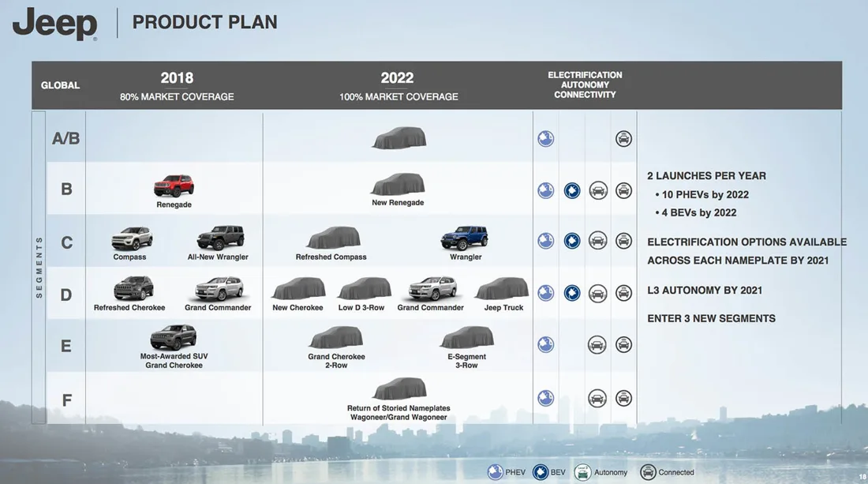Pick the Connected icon in the C segment row
This screenshot has height=484, width=868.
tap(623, 241)
